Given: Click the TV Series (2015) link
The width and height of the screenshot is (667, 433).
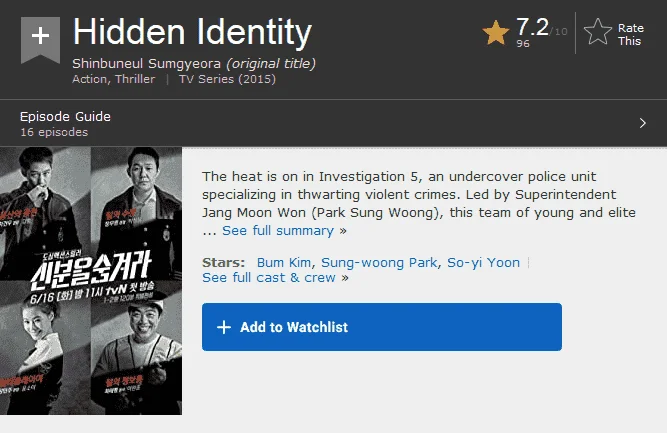Looking at the screenshot, I should [x=227, y=79].
